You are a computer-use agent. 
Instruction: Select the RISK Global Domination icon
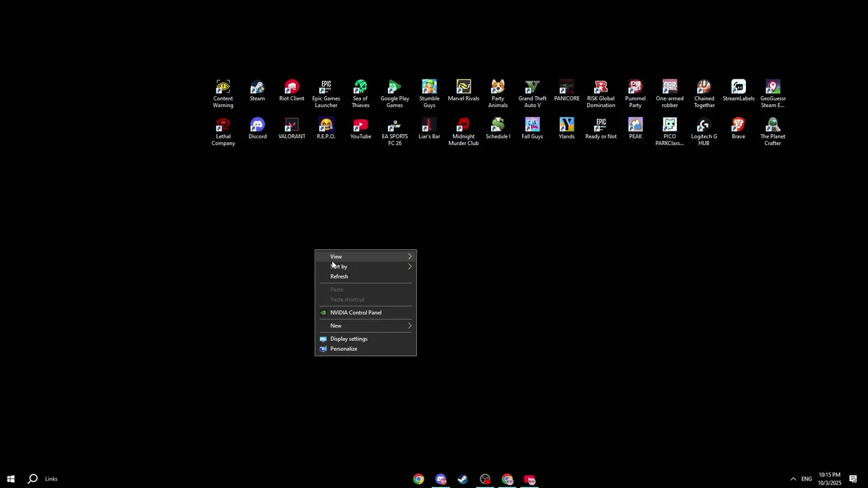[x=601, y=94]
